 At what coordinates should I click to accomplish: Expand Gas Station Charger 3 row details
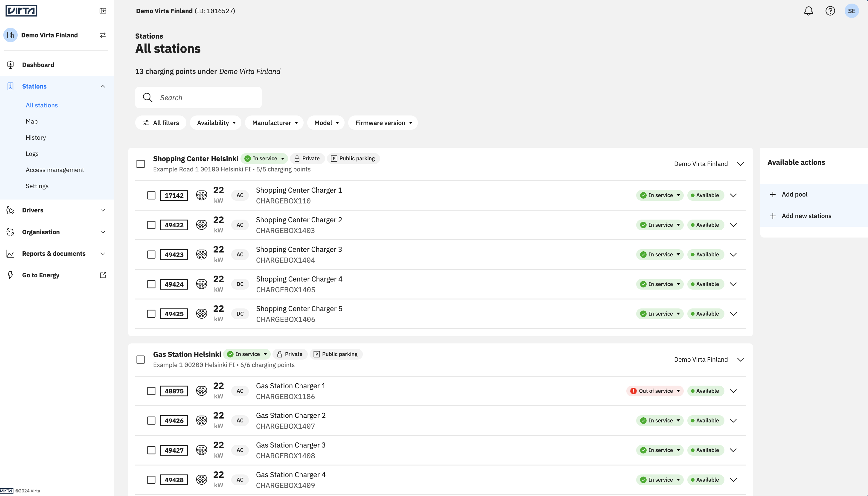pyautogui.click(x=733, y=450)
